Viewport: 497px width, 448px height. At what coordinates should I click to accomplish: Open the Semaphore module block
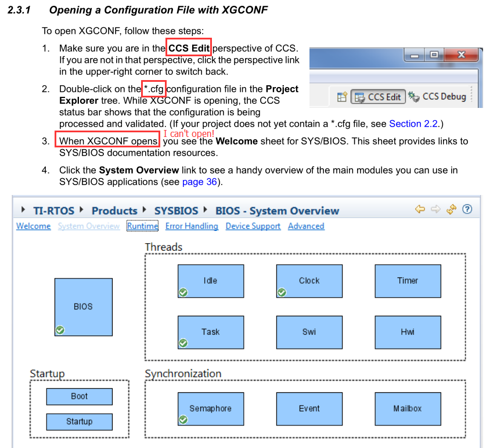pyautogui.click(x=211, y=409)
